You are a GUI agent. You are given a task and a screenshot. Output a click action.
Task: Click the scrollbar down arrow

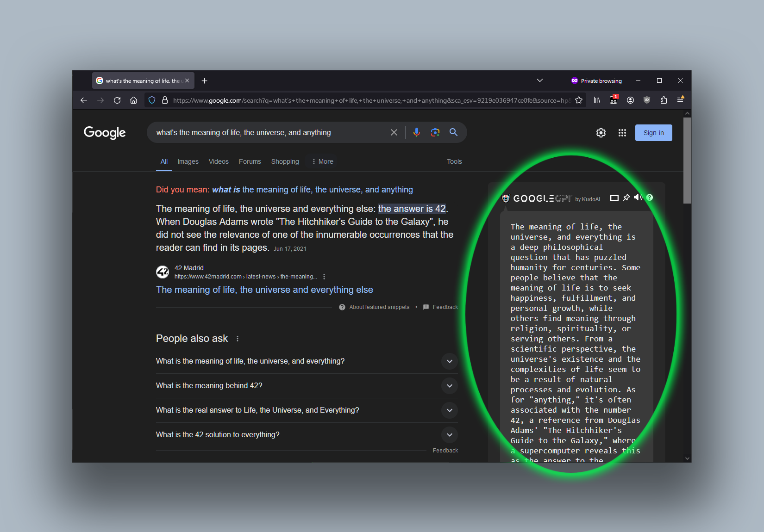click(688, 458)
